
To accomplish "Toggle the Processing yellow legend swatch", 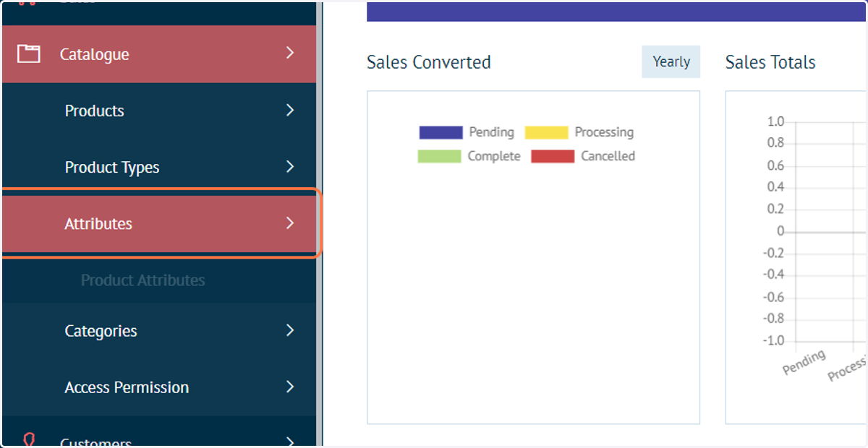I will (x=546, y=132).
